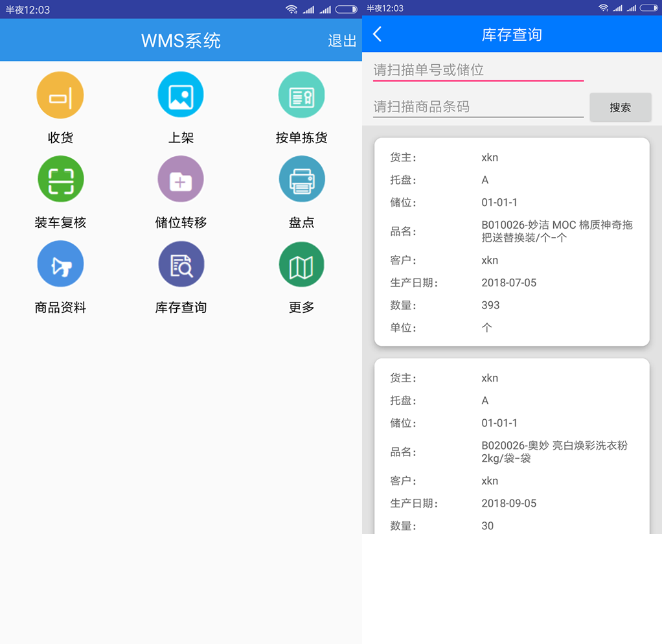Tap the WiFi icon in right status bar
This screenshot has width=662, height=644.
[x=604, y=8]
